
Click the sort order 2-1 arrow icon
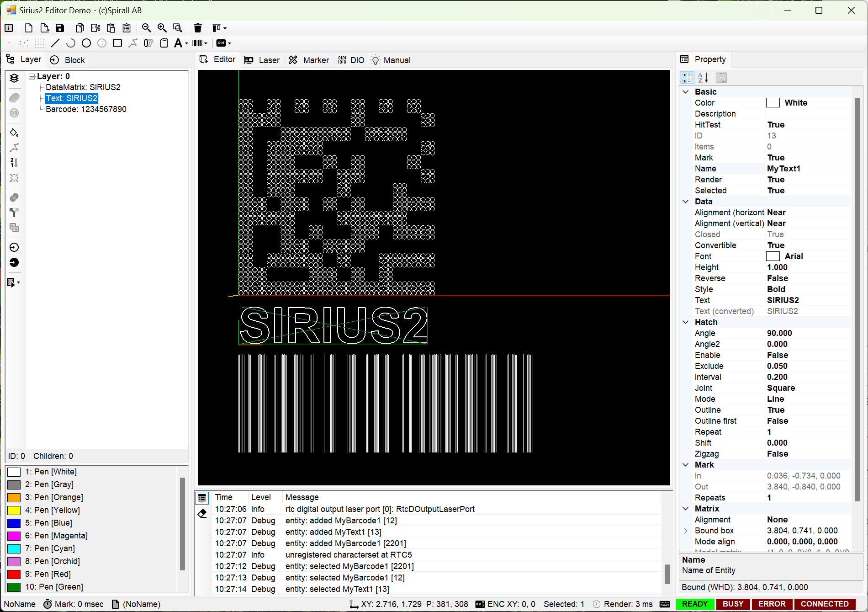[x=14, y=163]
